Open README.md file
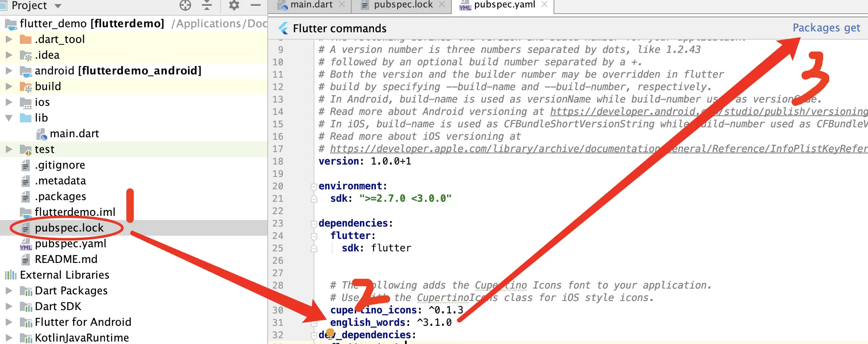The height and width of the screenshot is (344, 868). click(66, 259)
